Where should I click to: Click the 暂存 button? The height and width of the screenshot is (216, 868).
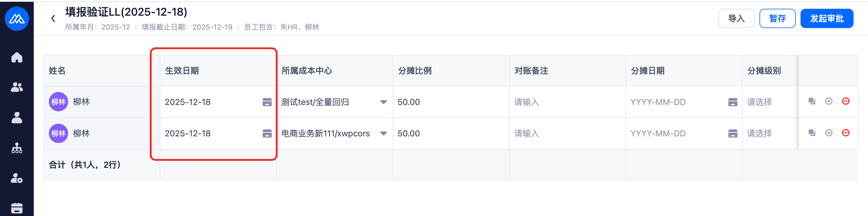click(777, 19)
